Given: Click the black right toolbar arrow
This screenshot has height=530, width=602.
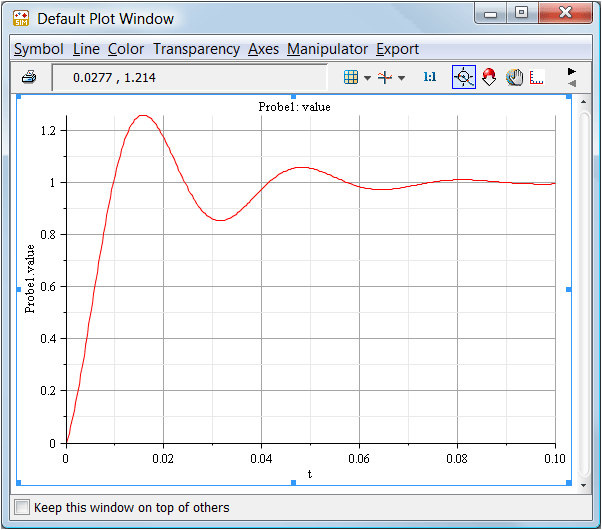Looking at the screenshot, I should 572,71.
